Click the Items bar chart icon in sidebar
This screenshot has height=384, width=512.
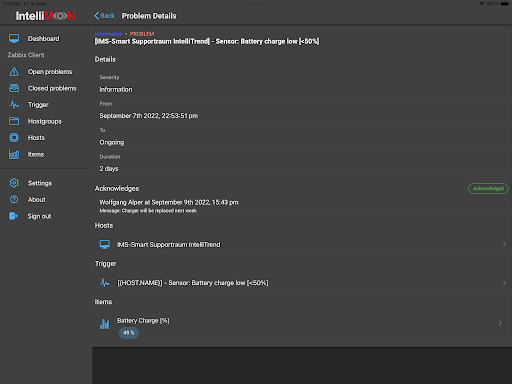(14, 154)
